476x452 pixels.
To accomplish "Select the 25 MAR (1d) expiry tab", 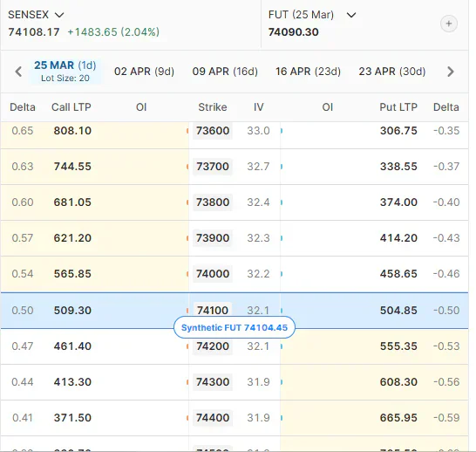I will 65,72.
